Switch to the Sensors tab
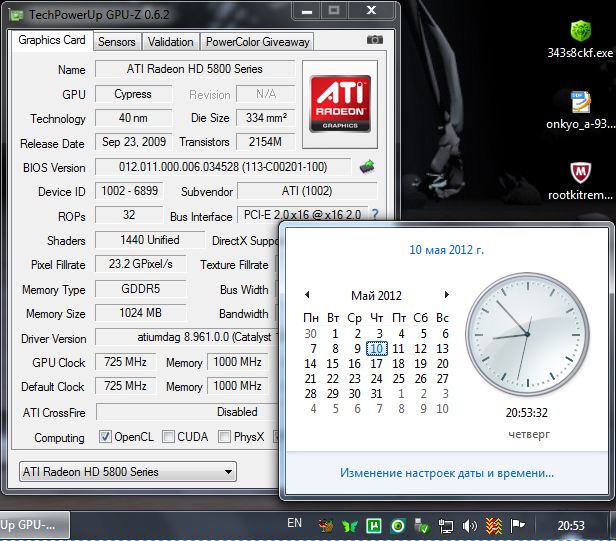The width and height of the screenshot is (616, 541). pos(117,42)
